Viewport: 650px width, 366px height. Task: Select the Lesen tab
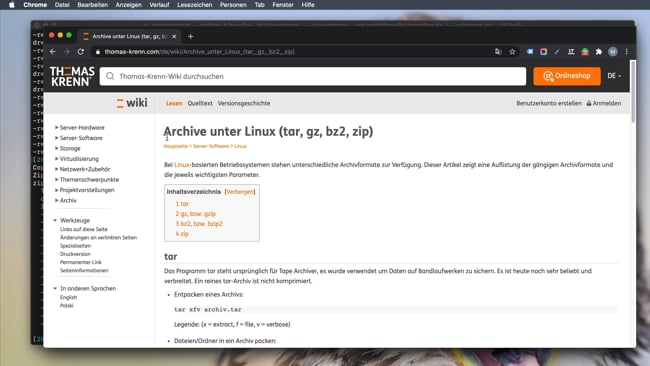[x=174, y=103]
